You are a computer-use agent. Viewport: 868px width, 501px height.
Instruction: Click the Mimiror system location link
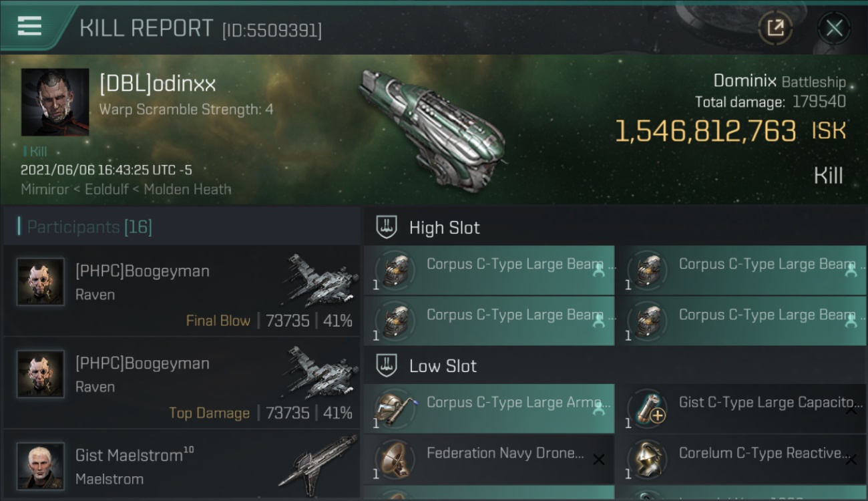(43, 189)
